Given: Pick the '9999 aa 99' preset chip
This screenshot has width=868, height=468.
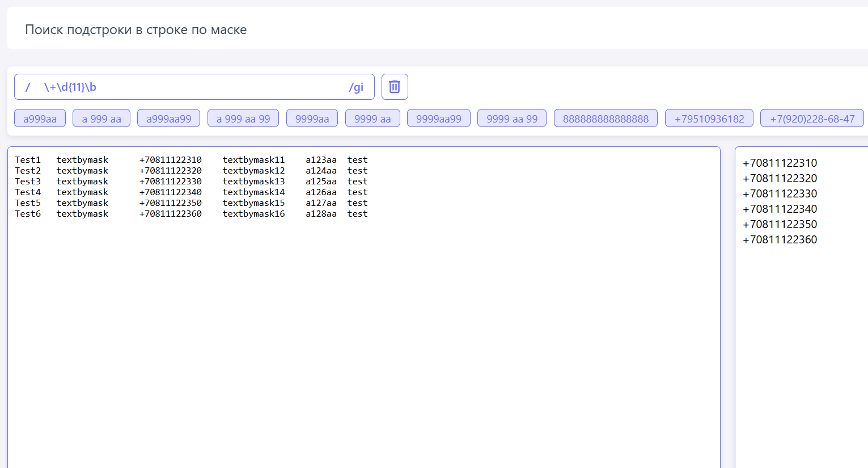Looking at the screenshot, I should coord(512,119).
